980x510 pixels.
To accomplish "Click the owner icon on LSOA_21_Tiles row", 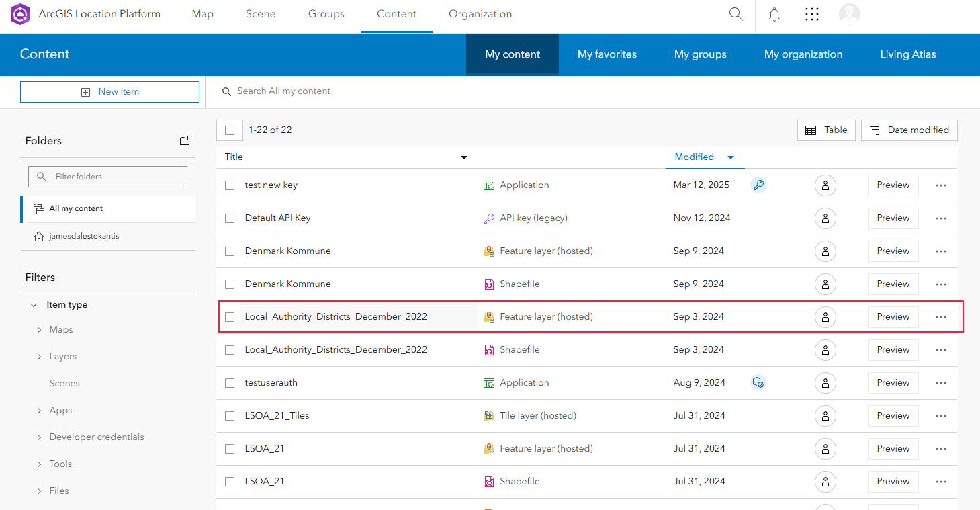I will pos(825,416).
